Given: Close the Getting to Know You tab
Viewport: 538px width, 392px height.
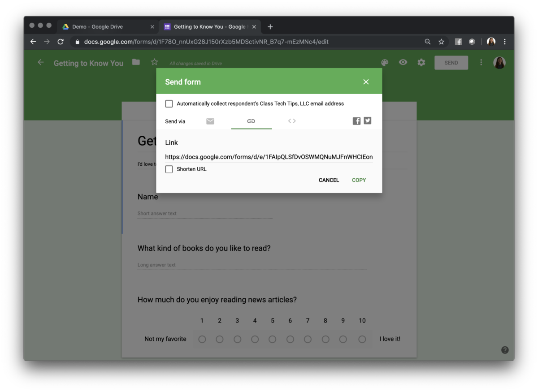Looking at the screenshot, I should (x=254, y=27).
